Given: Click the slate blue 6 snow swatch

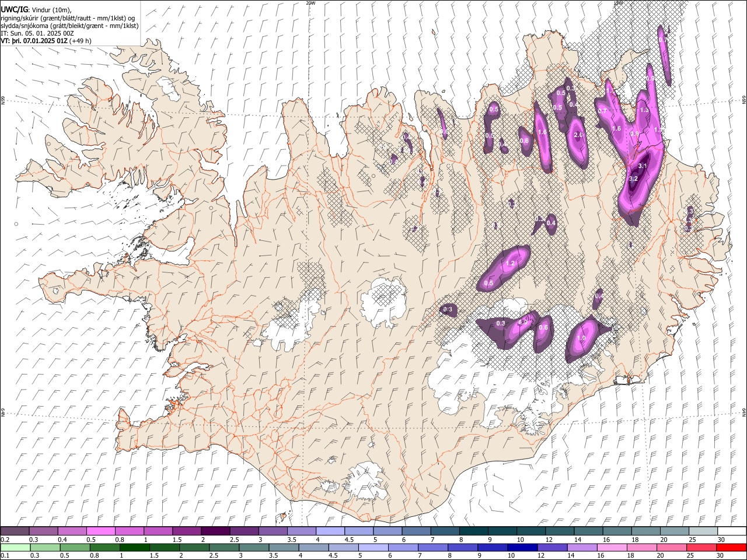Looking at the screenshot, I should pyautogui.click(x=416, y=531).
